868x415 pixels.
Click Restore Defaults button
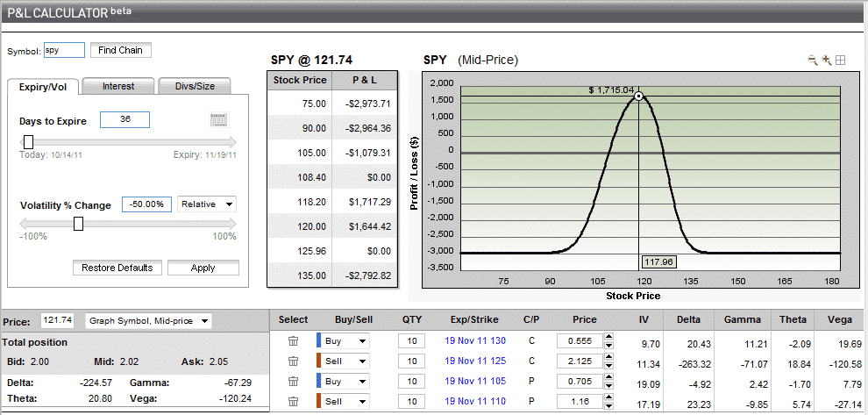[x=117, y=268]
